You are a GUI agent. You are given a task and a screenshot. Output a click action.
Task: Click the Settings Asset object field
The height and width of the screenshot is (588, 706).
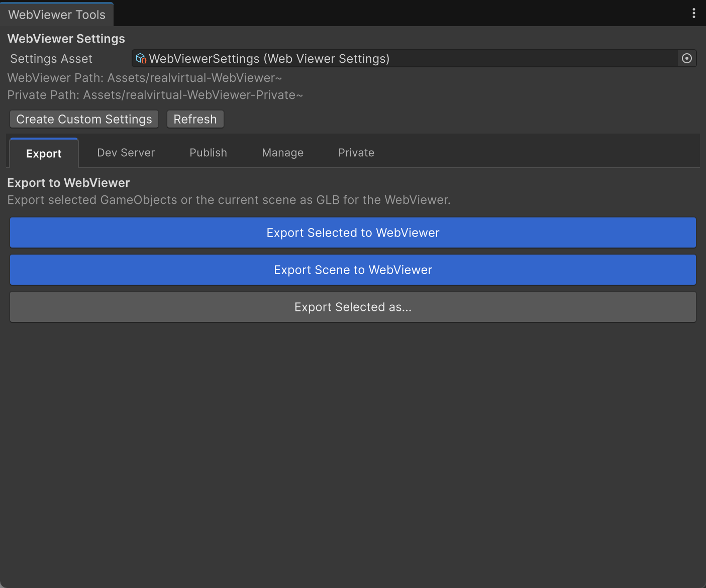click(x=402, y=59)
